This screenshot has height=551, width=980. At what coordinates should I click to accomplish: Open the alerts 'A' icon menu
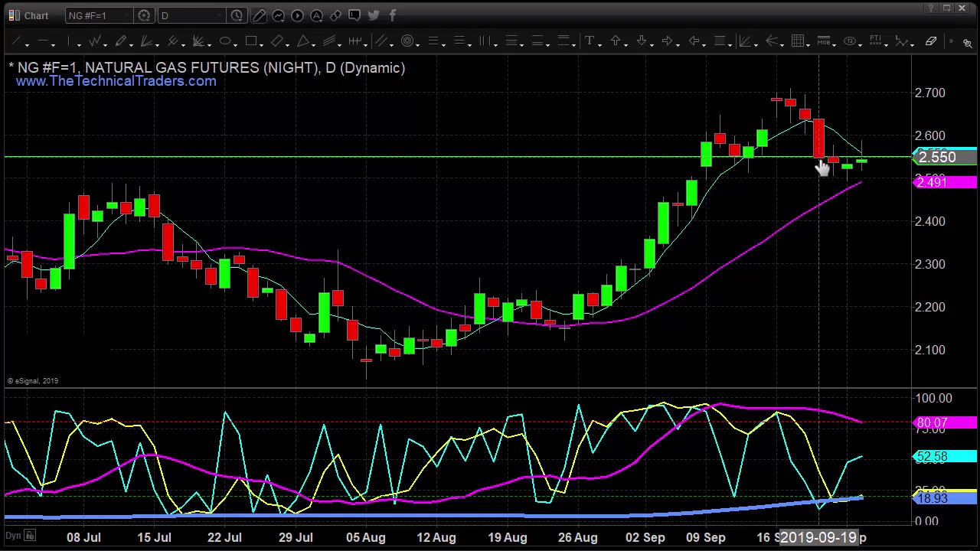click(316, 15)
